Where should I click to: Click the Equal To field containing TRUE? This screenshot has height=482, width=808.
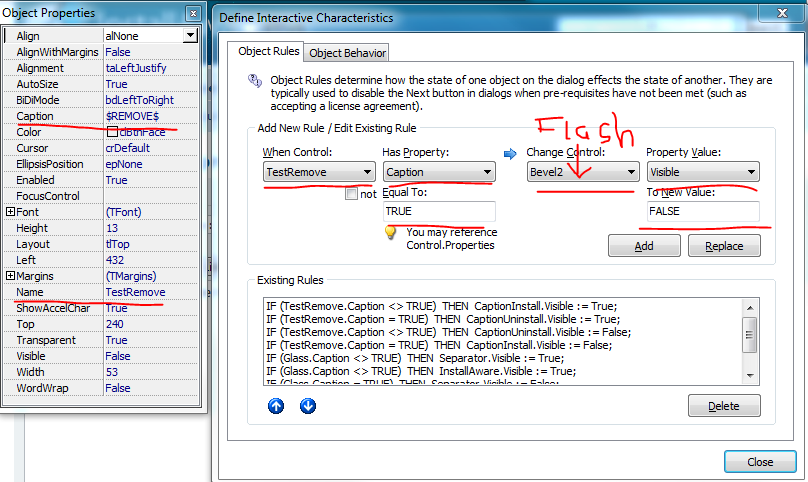click(x=439, y=211)
